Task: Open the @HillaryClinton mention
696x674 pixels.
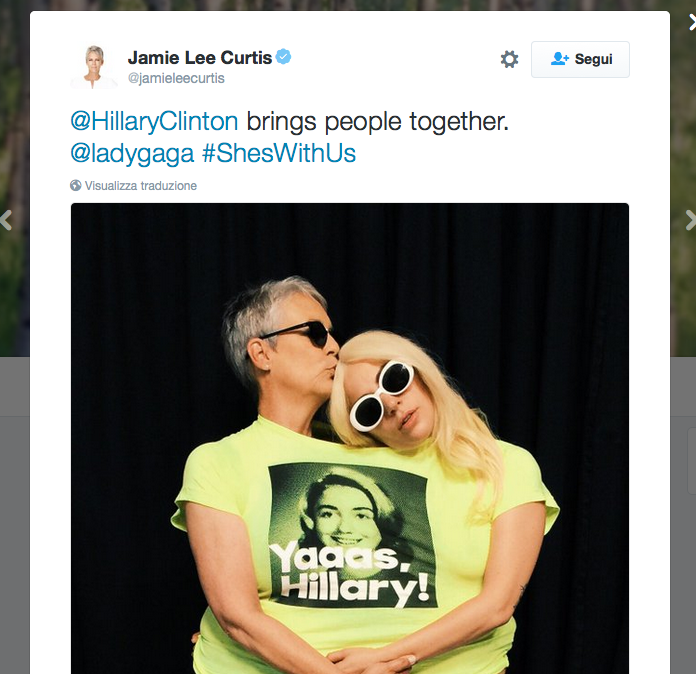Action: point(154,121)
